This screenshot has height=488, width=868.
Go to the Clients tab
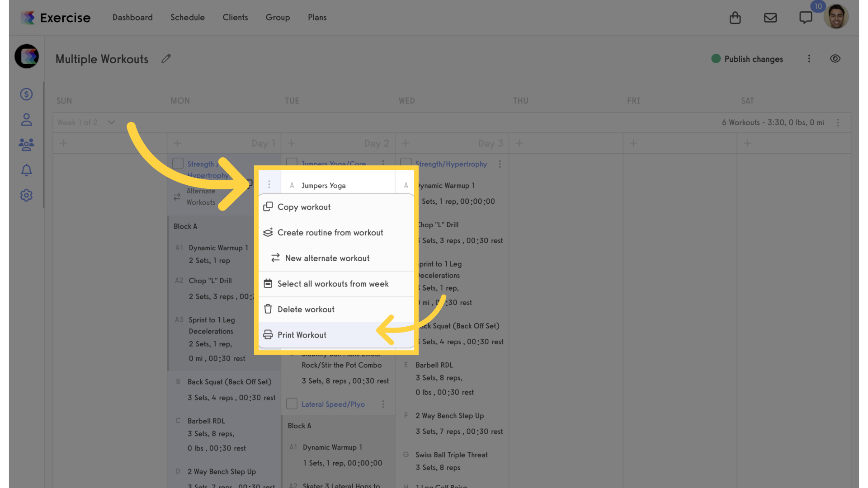pos(235,18)
